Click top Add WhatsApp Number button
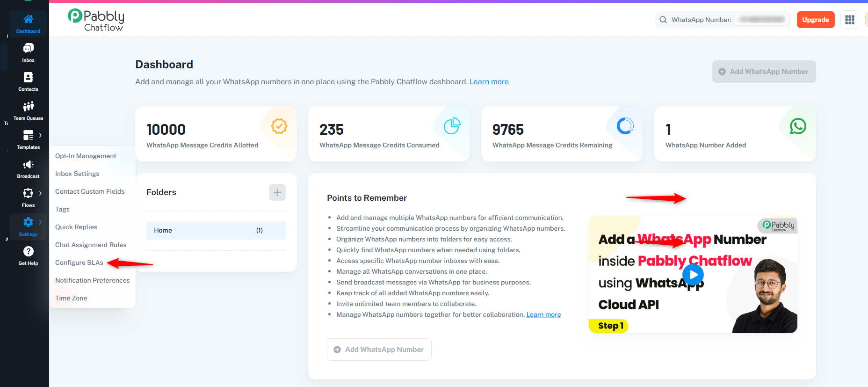This screenshot has width=868, height=387. coord(764,72)
